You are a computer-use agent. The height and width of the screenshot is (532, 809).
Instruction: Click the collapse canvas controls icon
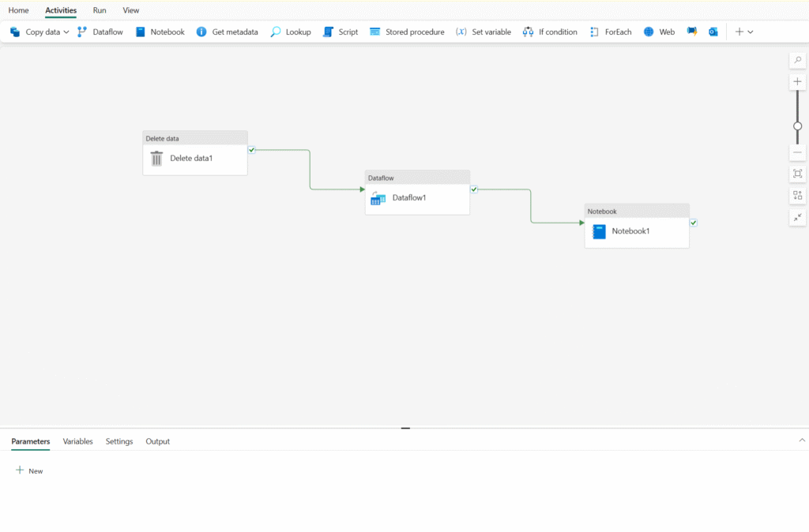point(798,218)
